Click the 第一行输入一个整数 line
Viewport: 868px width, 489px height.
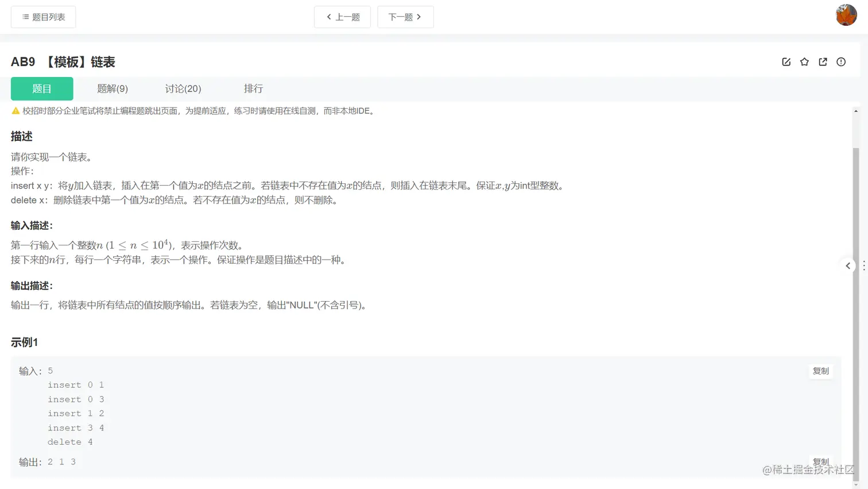(129, 245)
